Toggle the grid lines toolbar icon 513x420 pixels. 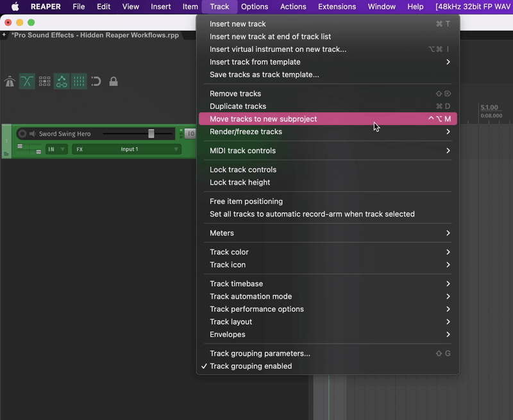[79, 81]
